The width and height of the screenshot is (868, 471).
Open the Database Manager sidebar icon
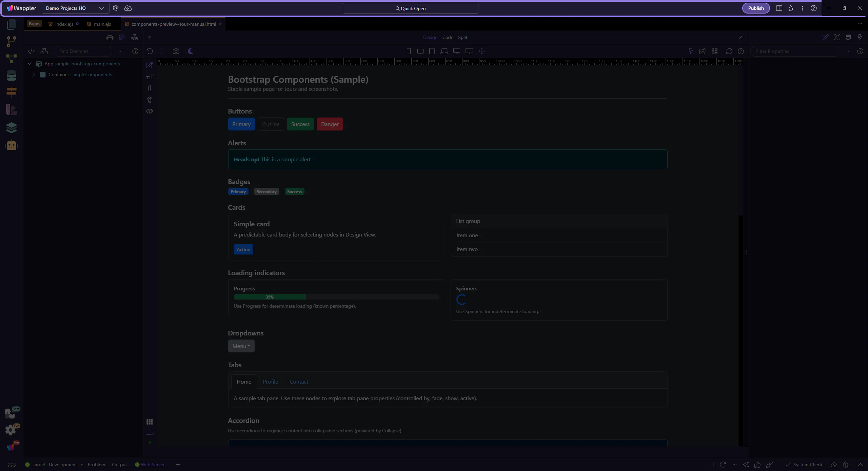12,76
